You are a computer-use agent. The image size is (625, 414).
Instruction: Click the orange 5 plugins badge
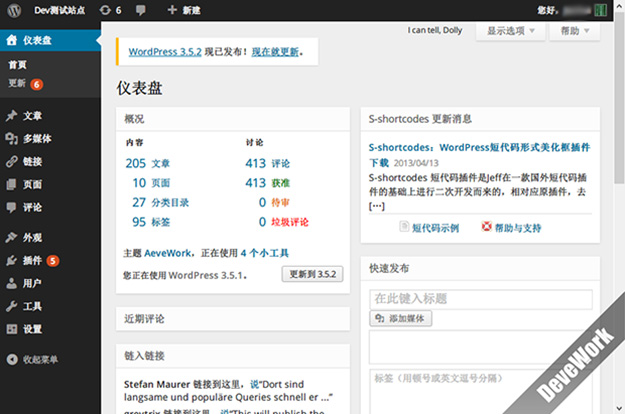pyautogui.click(x=53, y=261)
